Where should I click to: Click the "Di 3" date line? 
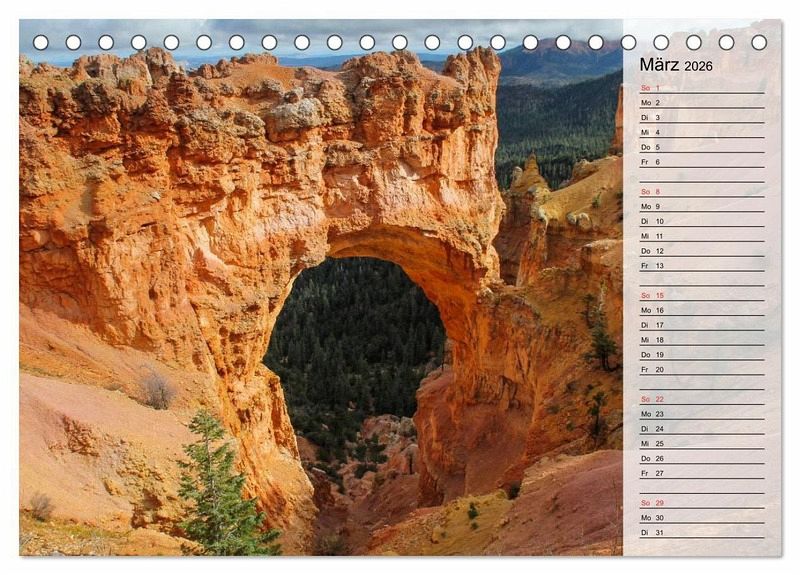pyautogui.click(x=702, y=117)
